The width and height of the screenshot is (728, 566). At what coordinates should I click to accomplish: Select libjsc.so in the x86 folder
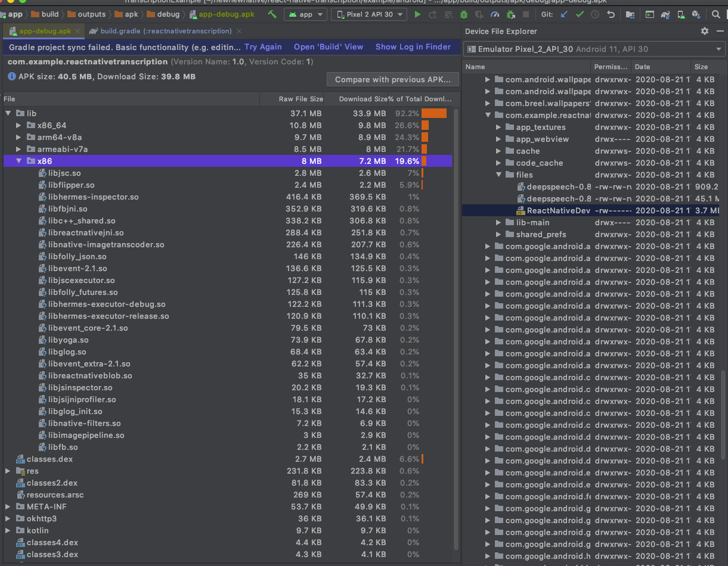pos(227,173)
